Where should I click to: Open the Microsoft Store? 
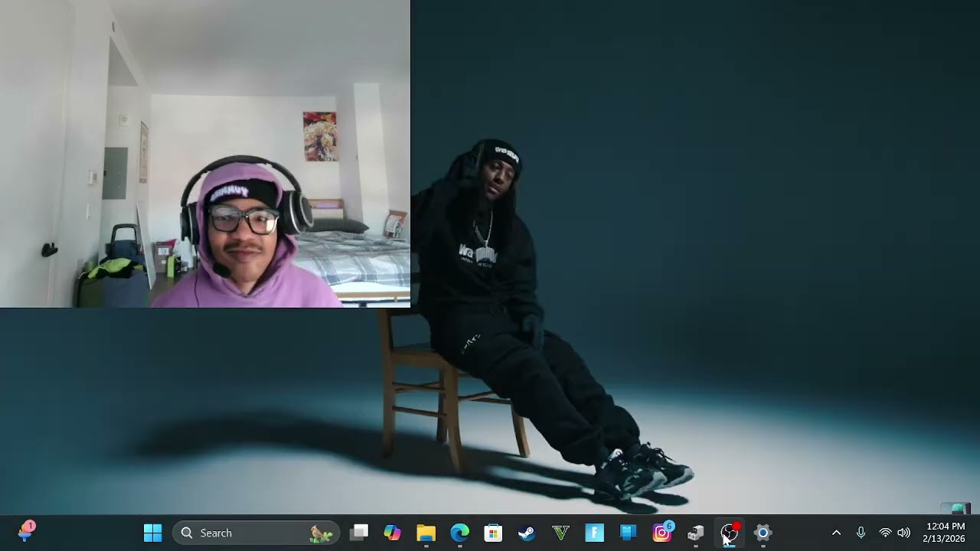[x=494, y=533]
